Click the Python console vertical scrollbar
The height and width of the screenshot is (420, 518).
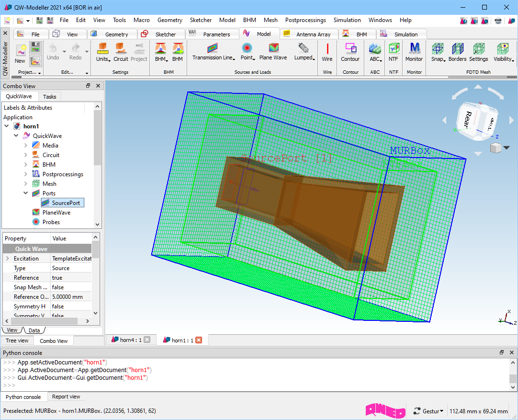click(x=513, y=375)
